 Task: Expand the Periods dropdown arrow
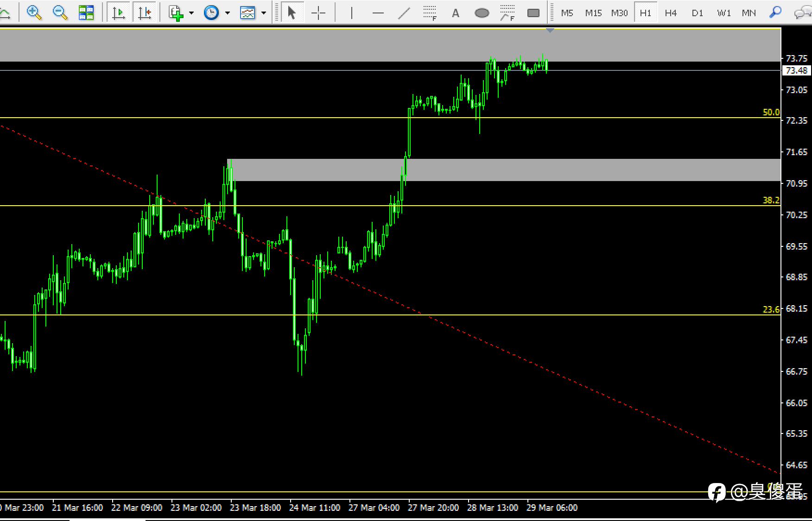tap(227, 13)
